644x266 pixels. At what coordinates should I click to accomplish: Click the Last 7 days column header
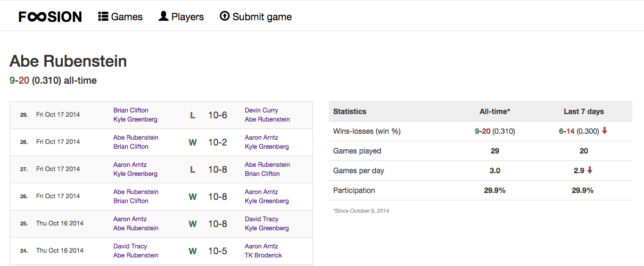[x=583, y=111]
